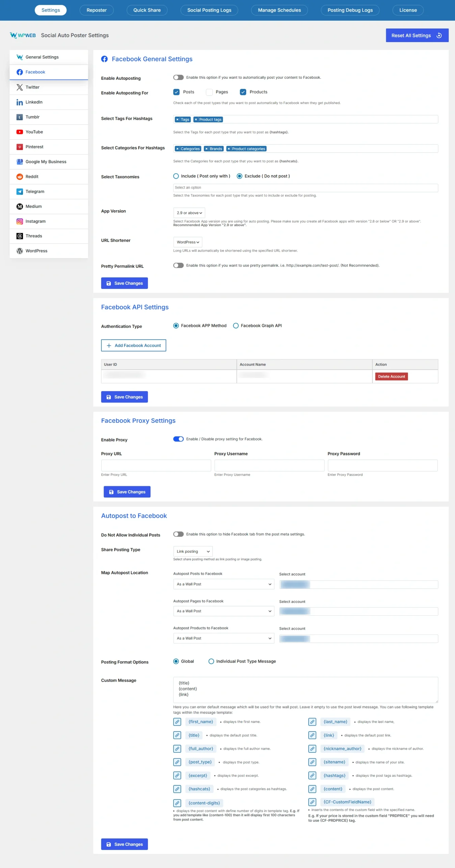Copy the {content-digits} tag via its link icon

[x=177, y=803]
